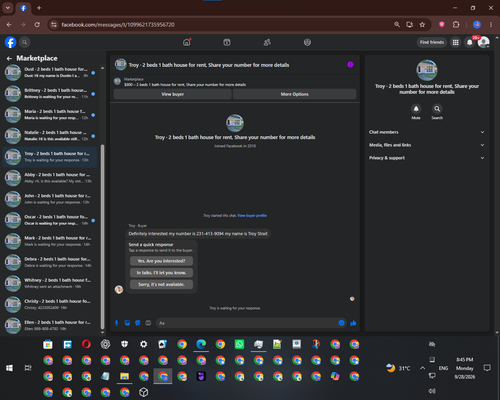Open the Friends/Groups icon in top navigation
Viewport: 500px width, 400px height.
click(x=267, y=42)
